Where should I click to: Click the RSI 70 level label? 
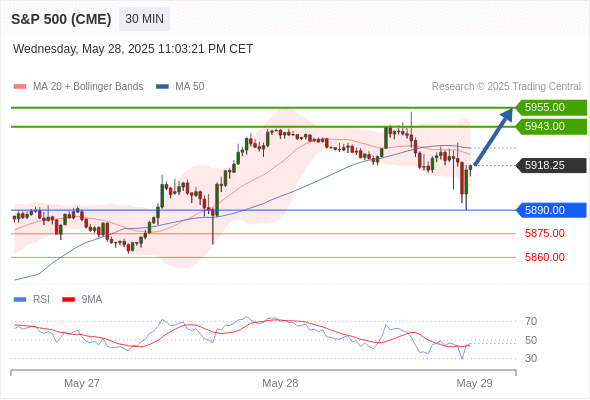[531, 321]
